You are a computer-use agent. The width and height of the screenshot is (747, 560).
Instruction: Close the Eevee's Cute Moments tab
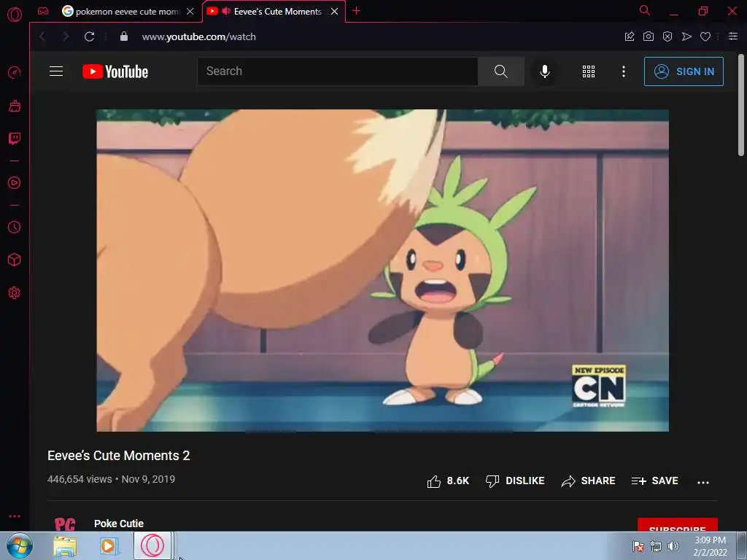pos(334,12)
